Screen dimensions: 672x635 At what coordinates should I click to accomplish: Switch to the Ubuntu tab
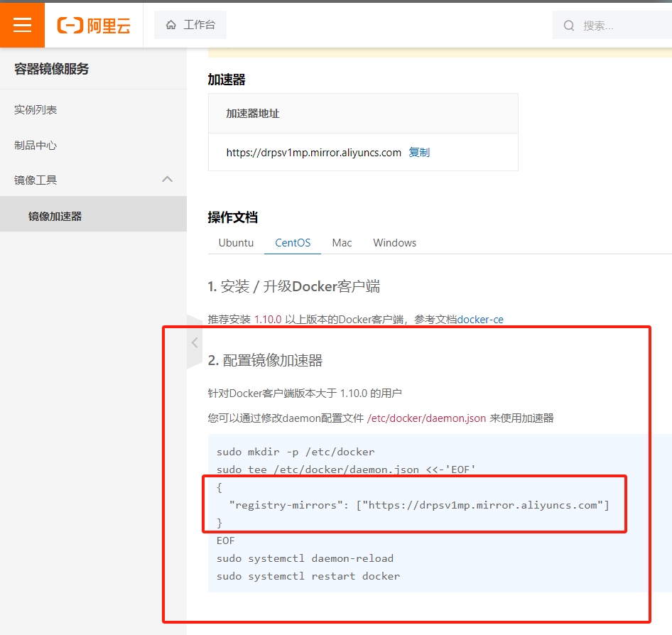[x=236, y=243]
